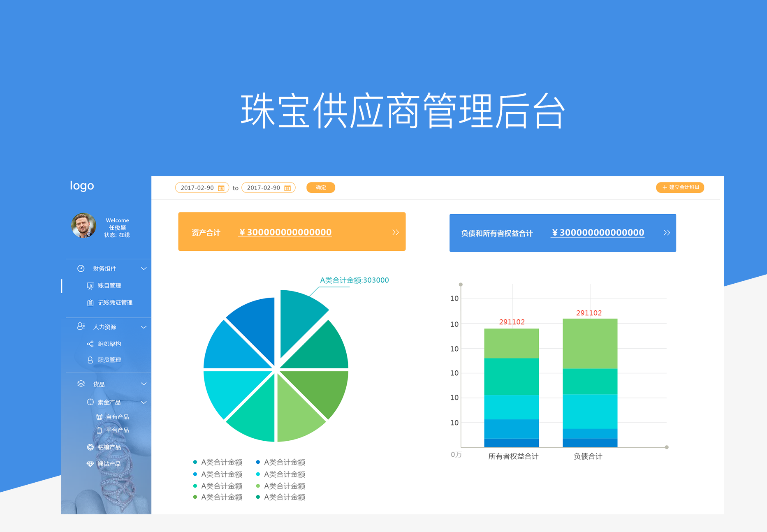Select the 组织架构 network share icon
767x532 pixels.
(90, 343)
